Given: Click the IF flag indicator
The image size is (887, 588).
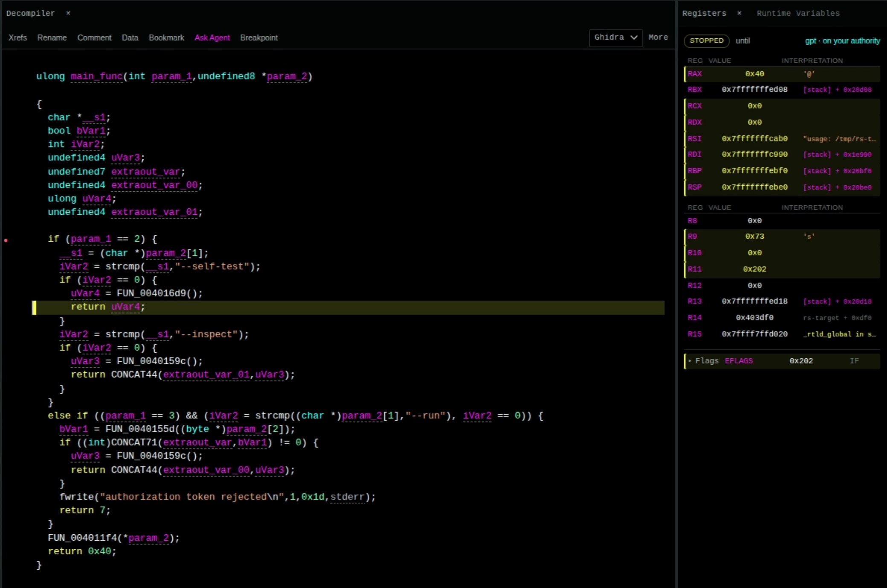Looking at the screenshot, I should pos(854,361).
